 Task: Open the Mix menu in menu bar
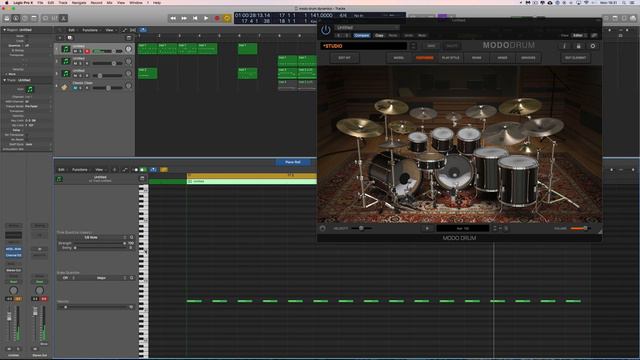click(109, 2)
